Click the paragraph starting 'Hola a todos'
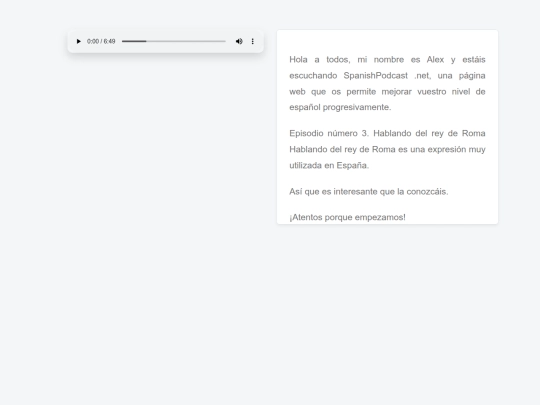Screen dimensions: 540x405 (387, 83)
